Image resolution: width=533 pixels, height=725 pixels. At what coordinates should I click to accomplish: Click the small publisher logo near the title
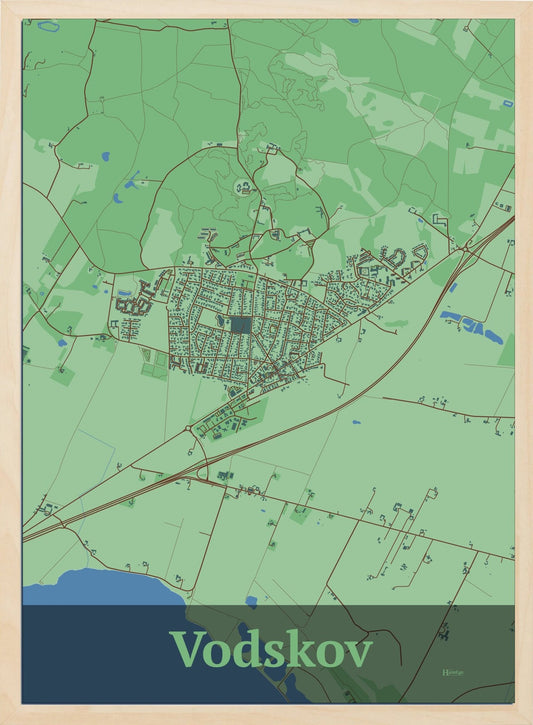pyautogui.click(x=453, y=672)
